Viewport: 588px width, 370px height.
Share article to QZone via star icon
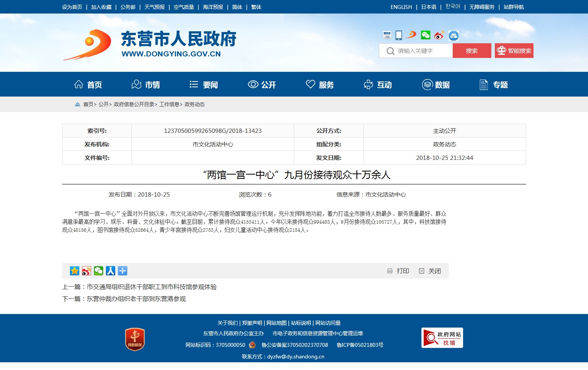click(75, 271)
